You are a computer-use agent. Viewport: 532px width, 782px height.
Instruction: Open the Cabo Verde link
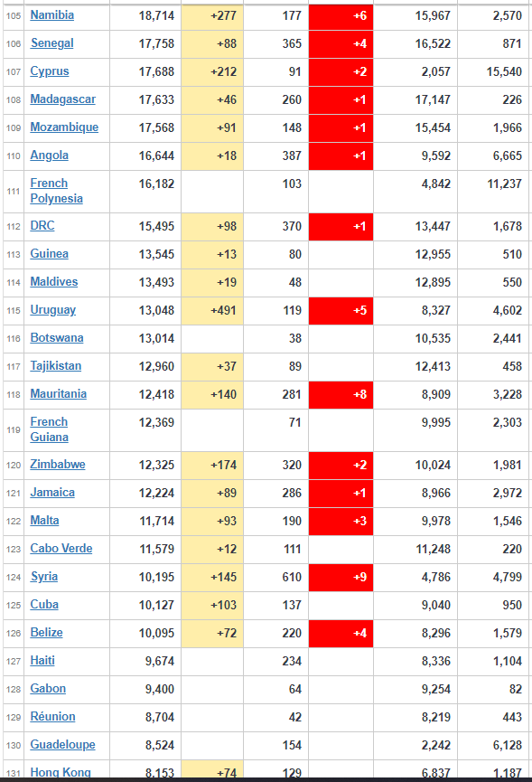click(x=61, y=548)
